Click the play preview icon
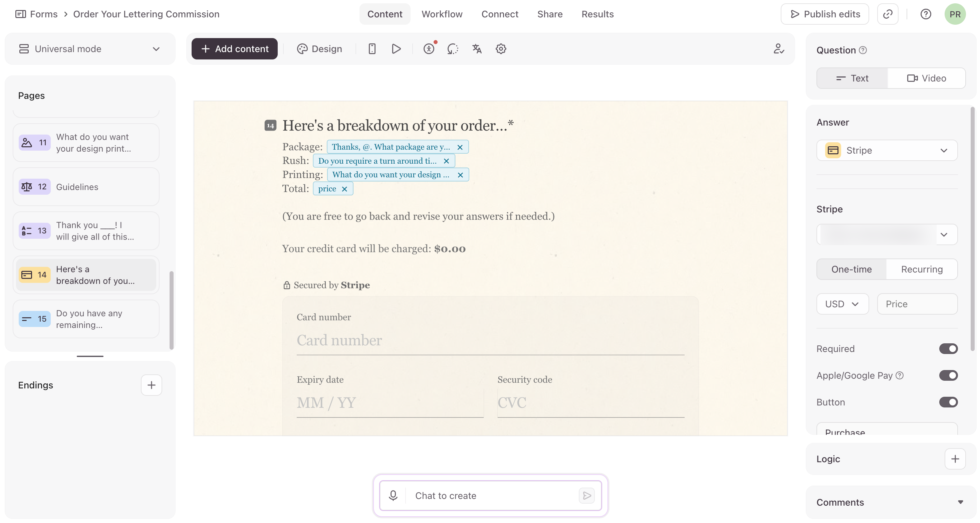The image size is (980, 523). click(396, 49)
